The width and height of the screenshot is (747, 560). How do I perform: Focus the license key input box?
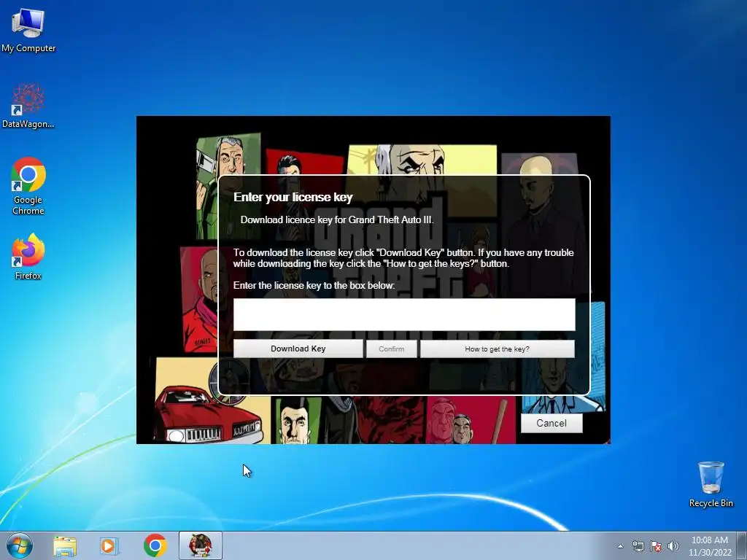pos(404,315)
